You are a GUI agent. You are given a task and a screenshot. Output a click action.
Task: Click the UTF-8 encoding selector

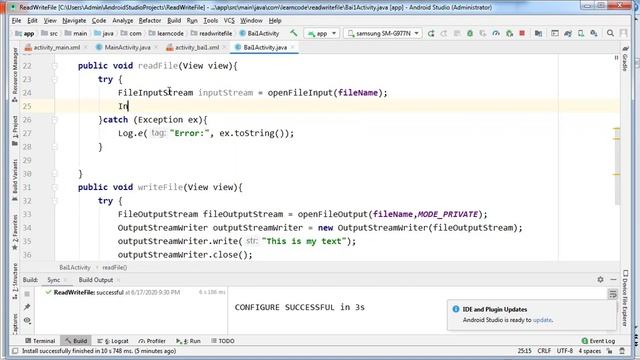[565, 351]
